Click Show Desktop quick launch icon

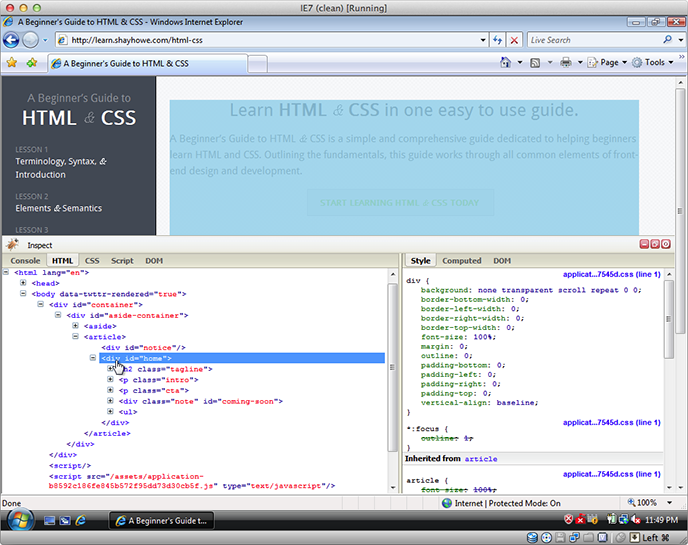[49, 521]
